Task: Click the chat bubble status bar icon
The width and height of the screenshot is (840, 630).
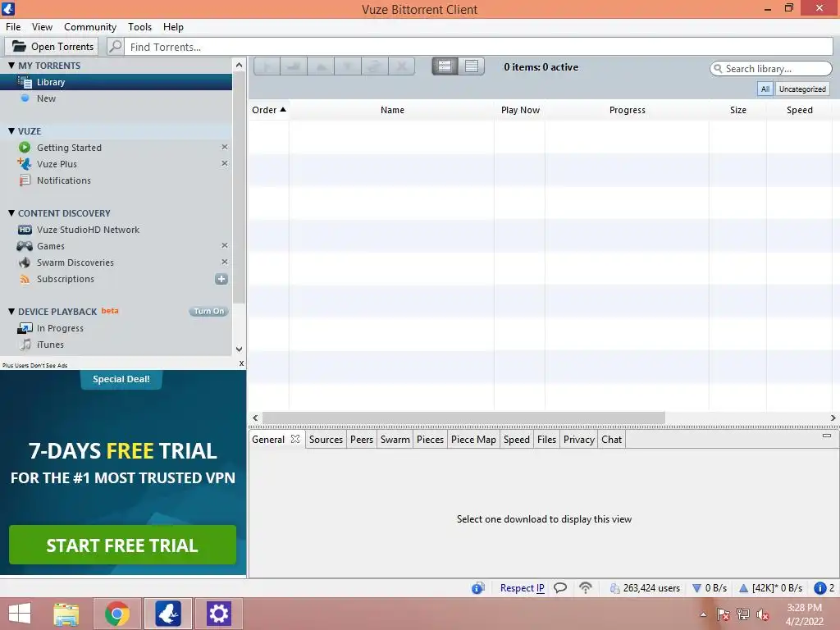Action: coord(560,587)
